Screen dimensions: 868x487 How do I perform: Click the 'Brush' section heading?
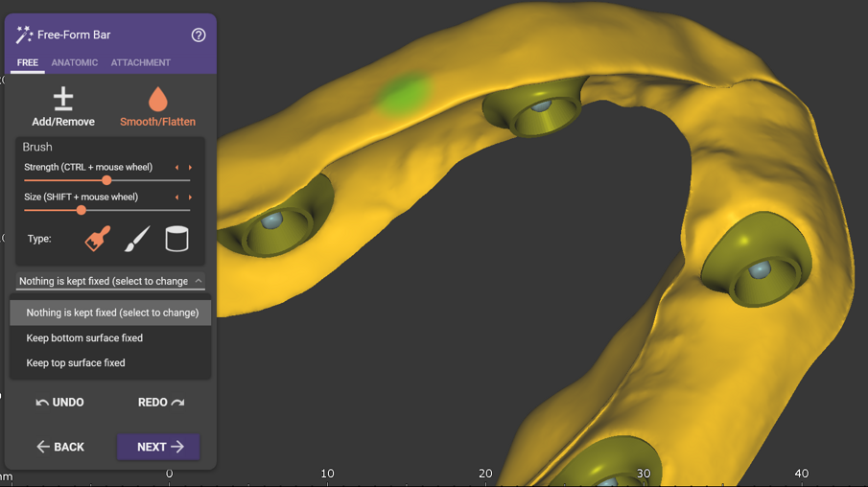pyautogui.click(x=37, y=147)
